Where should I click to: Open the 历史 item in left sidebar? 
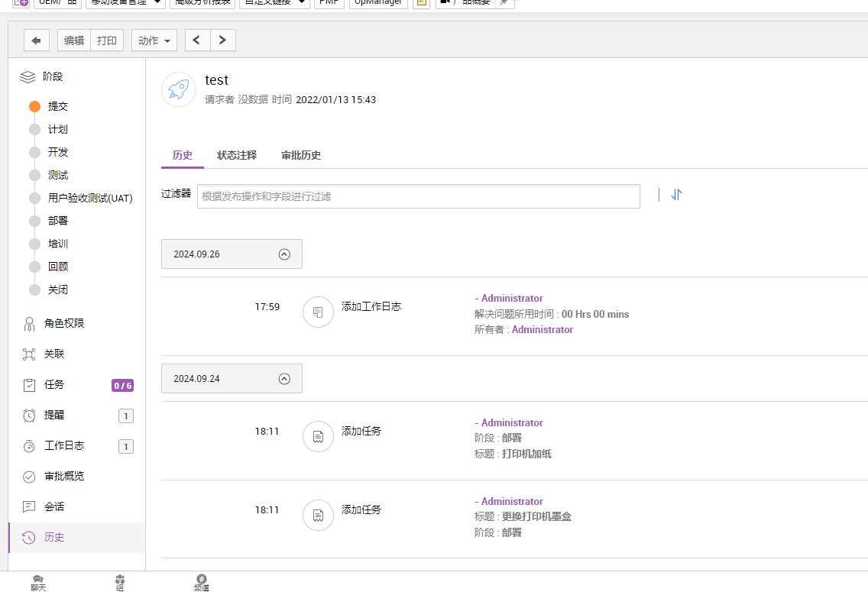53,537
